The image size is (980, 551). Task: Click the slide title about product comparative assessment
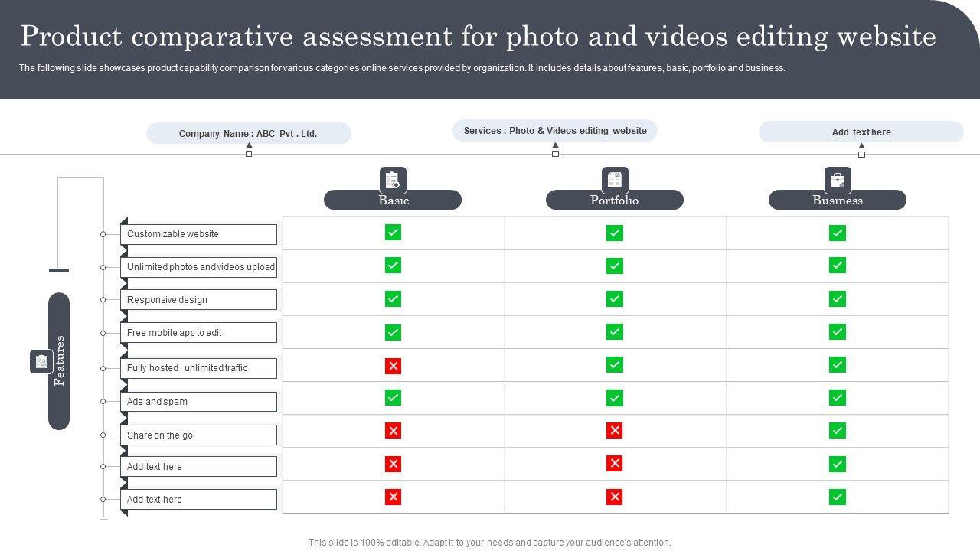pyautogui.click(x=478, y=37)
